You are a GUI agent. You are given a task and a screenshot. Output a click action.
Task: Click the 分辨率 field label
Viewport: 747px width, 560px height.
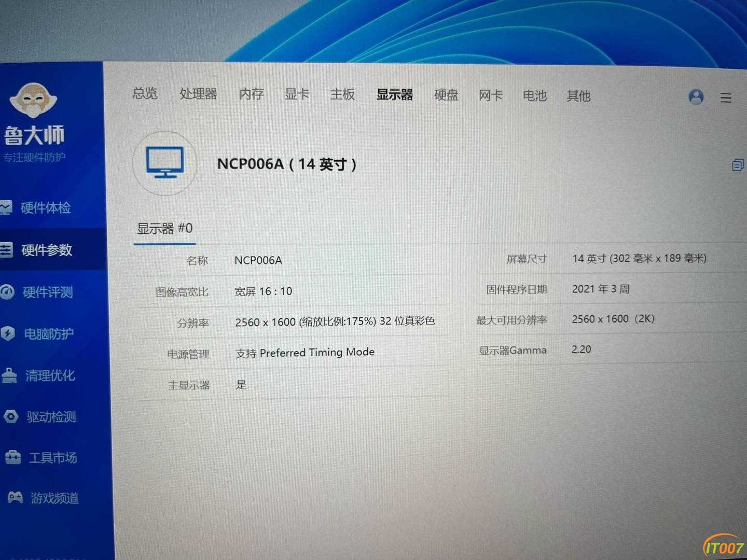pos(193,323)
